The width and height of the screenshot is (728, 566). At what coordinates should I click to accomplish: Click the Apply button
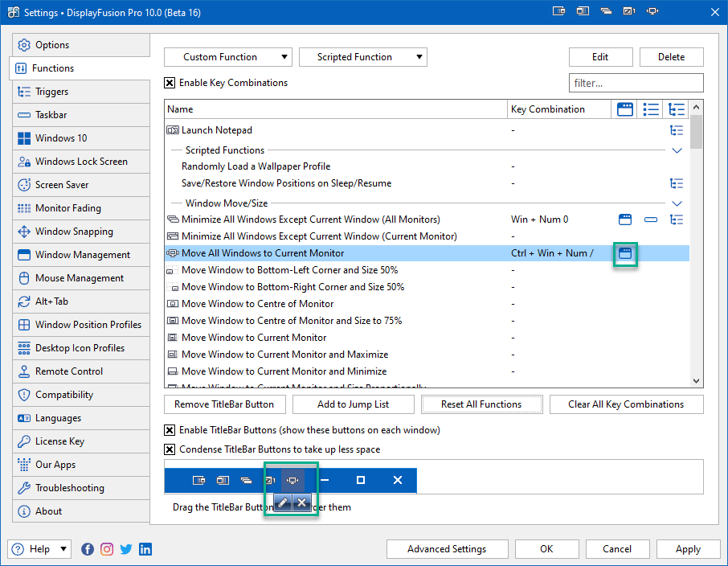click(x=688, y=549)
